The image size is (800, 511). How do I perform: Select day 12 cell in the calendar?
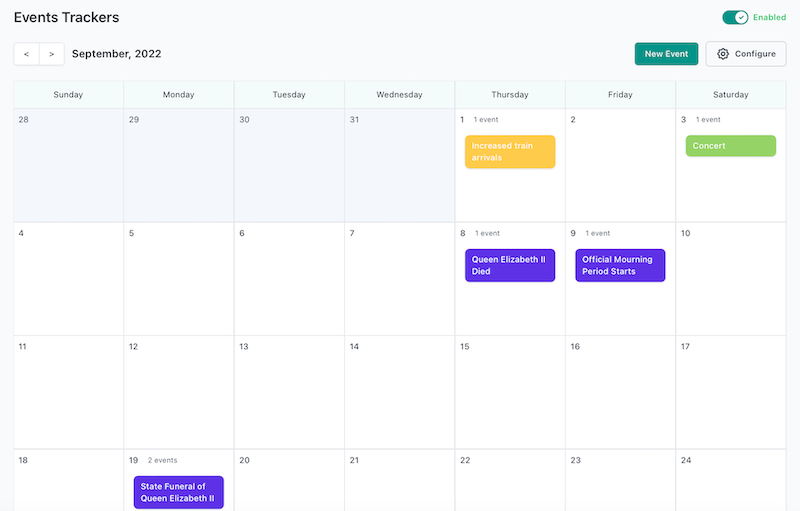179,392
